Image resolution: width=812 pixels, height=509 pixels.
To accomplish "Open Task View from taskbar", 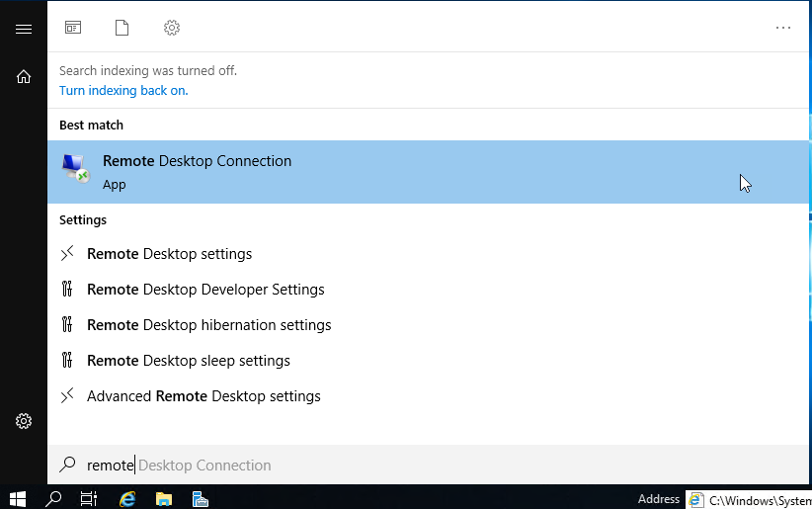I will (89, 498).
